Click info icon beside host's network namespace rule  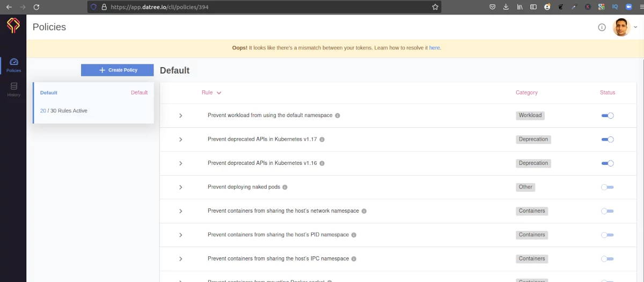[364, 211]
